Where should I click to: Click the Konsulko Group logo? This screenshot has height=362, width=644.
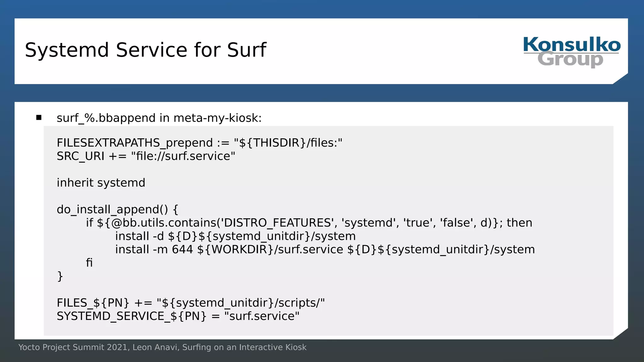pos(571,52)
